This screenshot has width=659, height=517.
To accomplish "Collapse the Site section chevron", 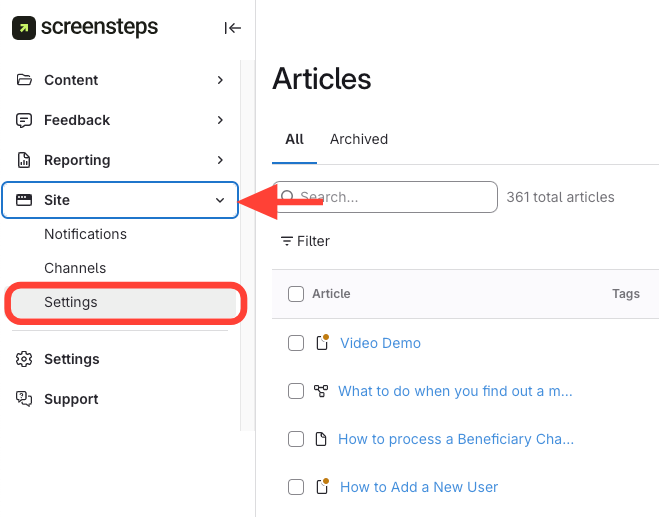I will click(x=220, y=200).
